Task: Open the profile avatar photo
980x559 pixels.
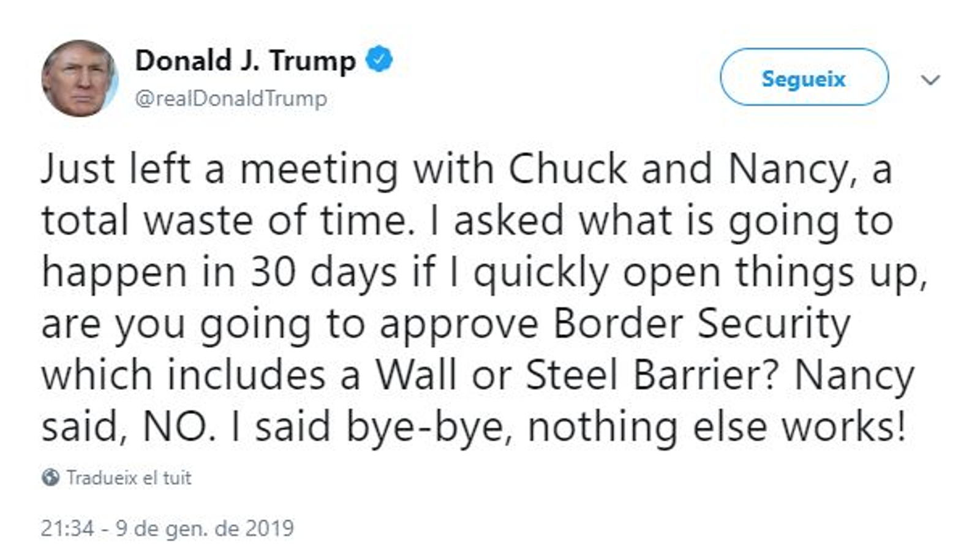Action: coord(79,78)
